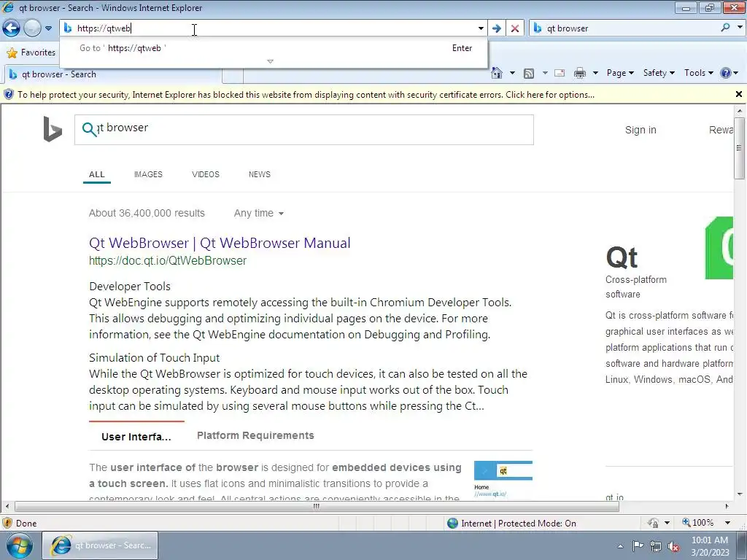Open the Print options dropdown arrow
The height and width of the screenshot is (560, 747).
click(595, 74)
